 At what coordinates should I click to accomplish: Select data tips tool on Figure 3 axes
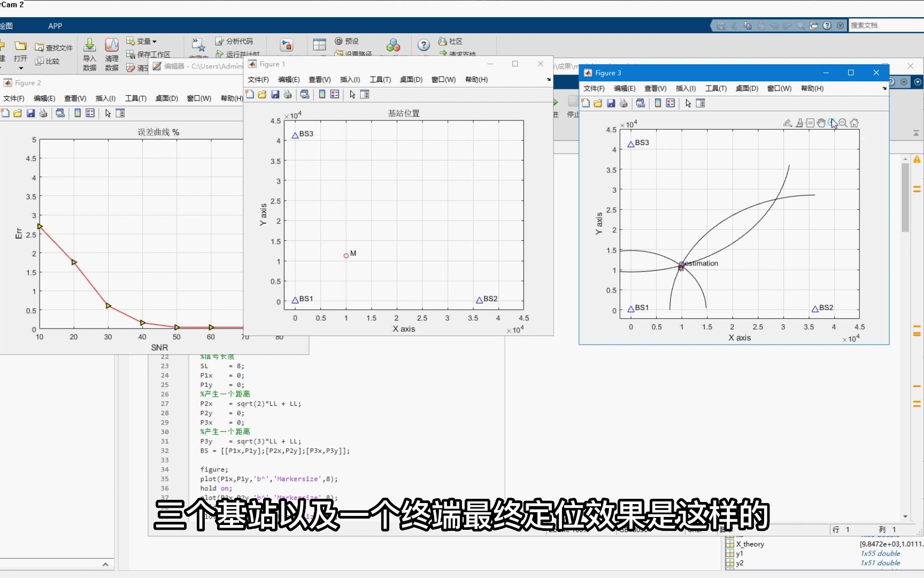pyautogui.click(x=810, y=123)
